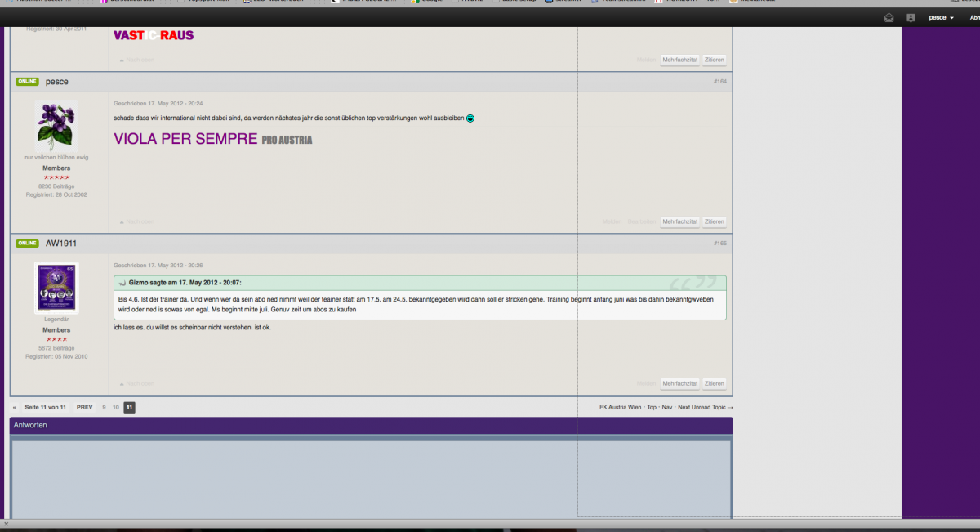This screenshot has height=532, width=980.
Task: Open post permalink #164
Action: pyautogui.click(x=719, y=82)
